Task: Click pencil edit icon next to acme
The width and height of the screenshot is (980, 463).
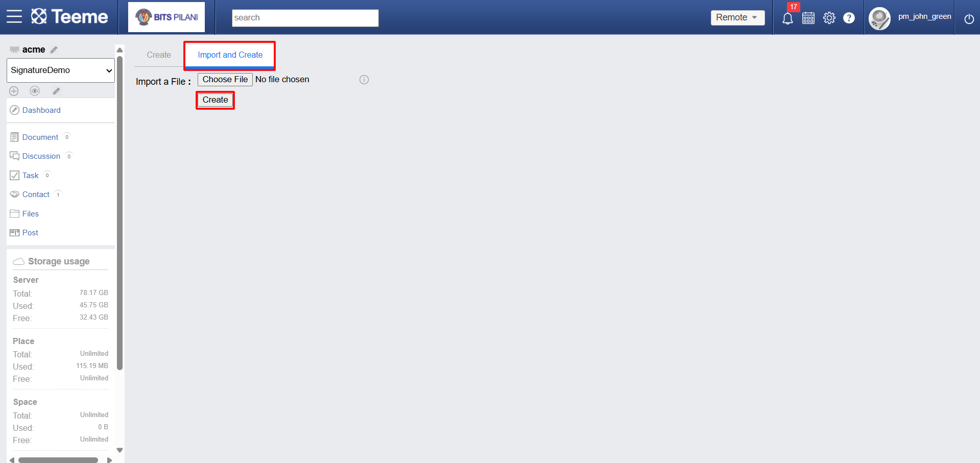Action: 54,50
